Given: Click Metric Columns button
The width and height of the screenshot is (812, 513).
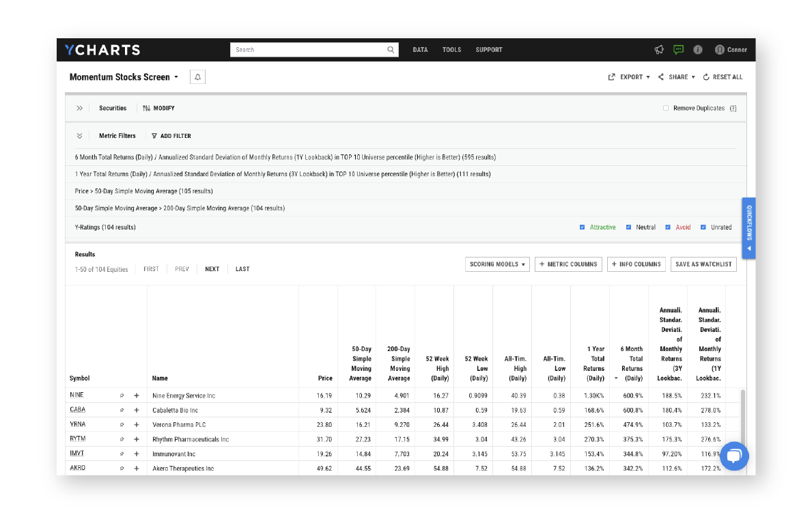Looking at the screenshot, I should 568,264.
